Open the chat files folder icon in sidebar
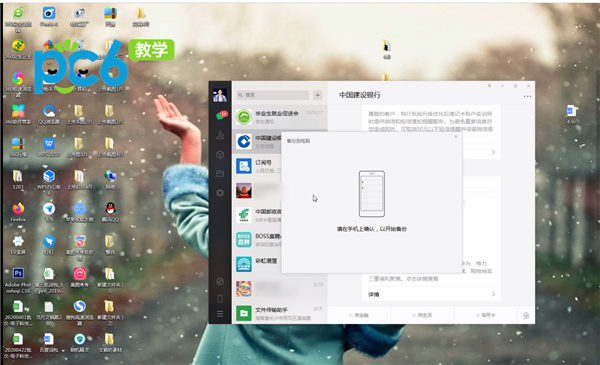 click(x=220, y=174)
